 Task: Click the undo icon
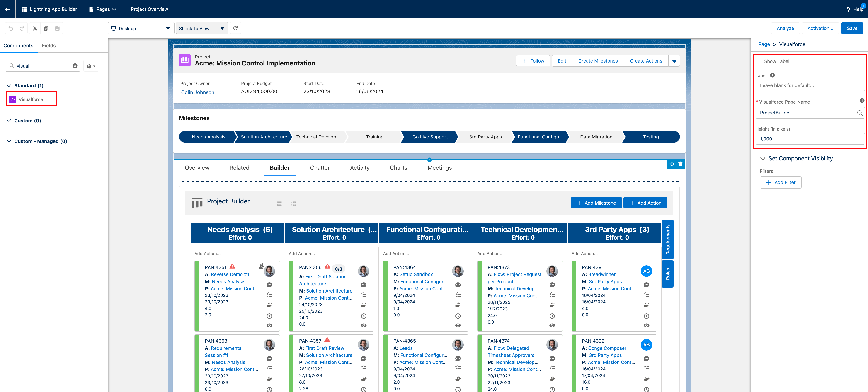pos(11,28)
